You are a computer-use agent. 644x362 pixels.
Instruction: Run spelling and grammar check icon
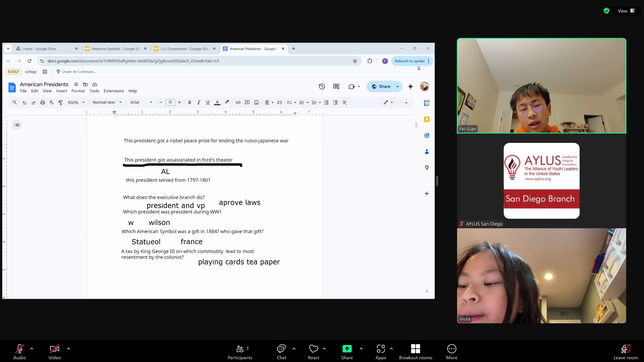52,103
